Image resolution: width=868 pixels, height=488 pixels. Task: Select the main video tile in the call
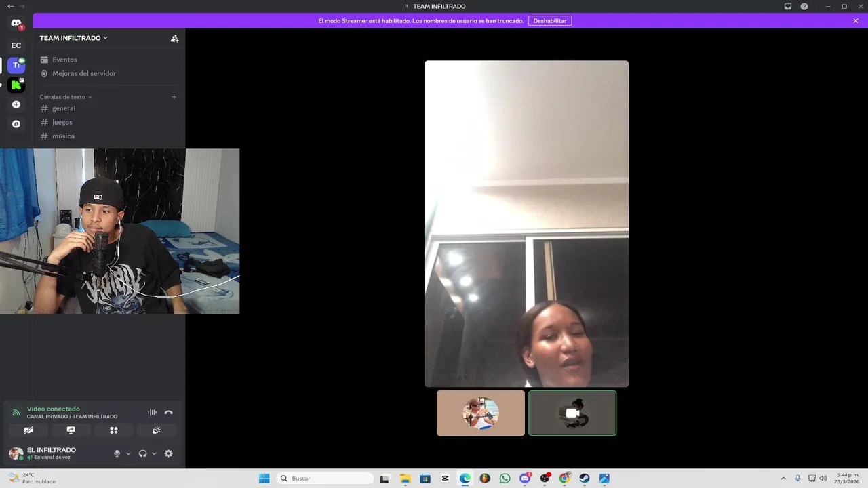point(526,224)
